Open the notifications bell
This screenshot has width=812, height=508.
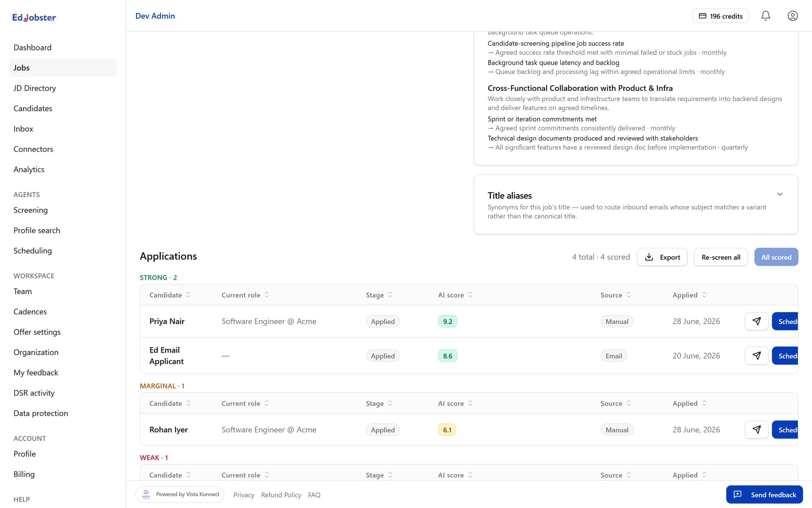[766, 16]
